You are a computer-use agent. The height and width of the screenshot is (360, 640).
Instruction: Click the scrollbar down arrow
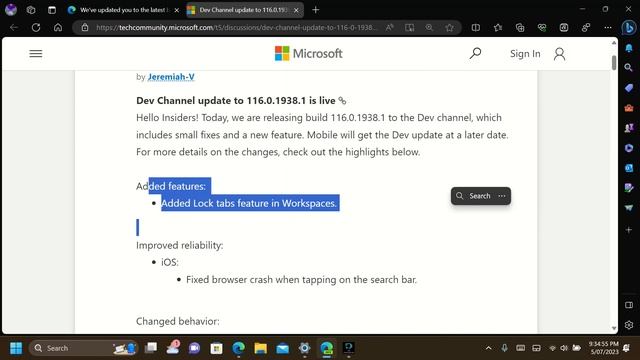pos(614,328)
